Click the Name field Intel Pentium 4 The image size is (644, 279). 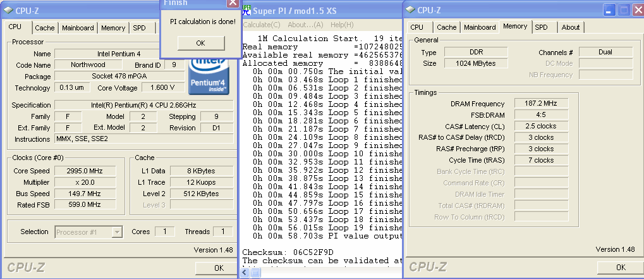[119, 54]
